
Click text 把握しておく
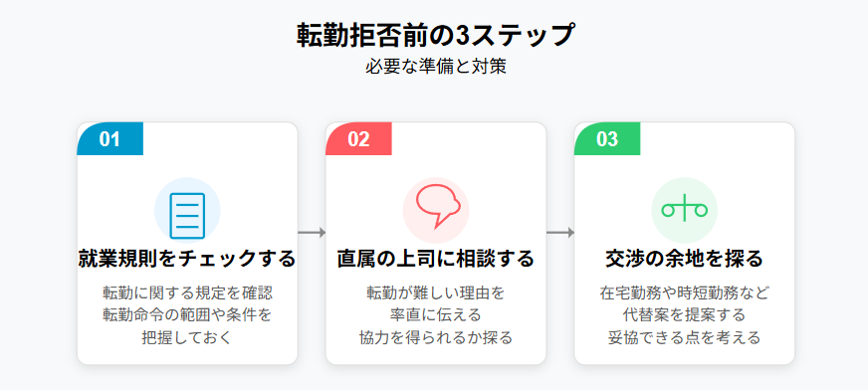pos(187,338)
